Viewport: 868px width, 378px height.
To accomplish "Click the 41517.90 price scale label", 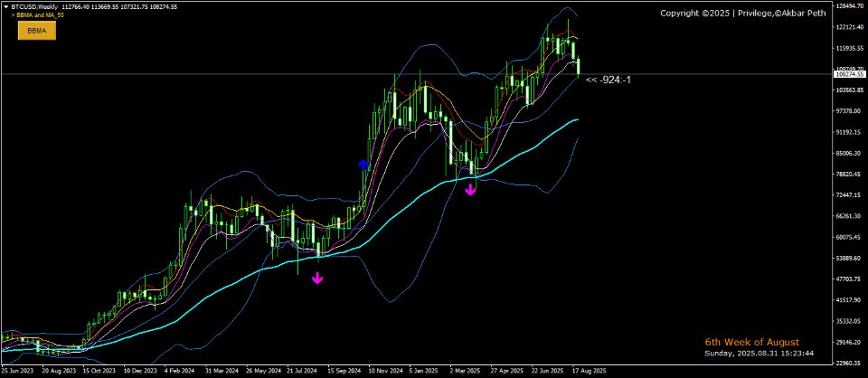I will coord(848,300).
